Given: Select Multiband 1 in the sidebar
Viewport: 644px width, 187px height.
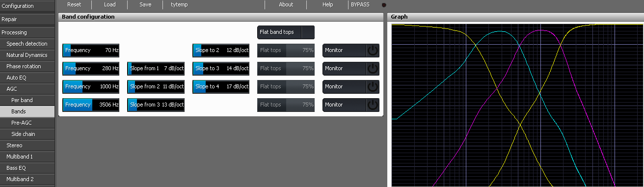Looking at the screenshot, I should [27, 157].
